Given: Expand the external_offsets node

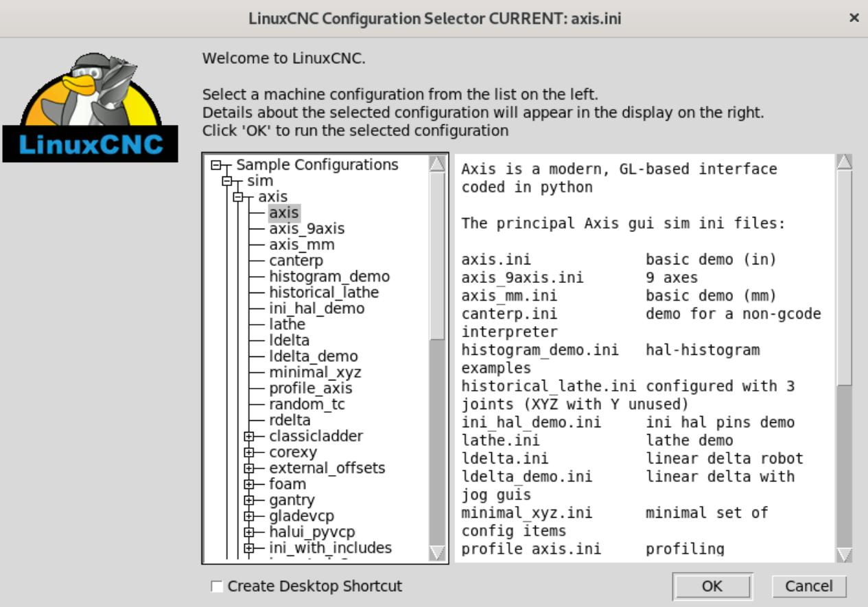Looking at the screenshot, I should coord(249,468).
